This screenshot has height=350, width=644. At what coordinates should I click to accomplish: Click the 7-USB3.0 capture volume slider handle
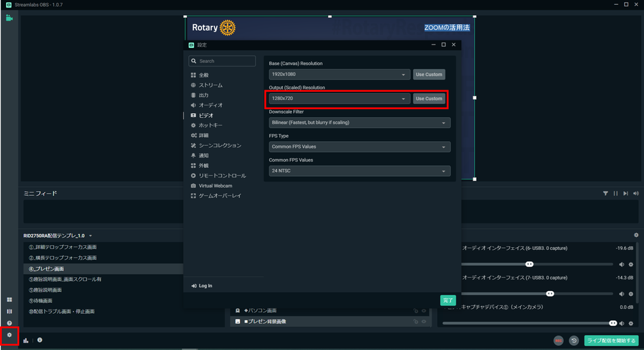[x=550, y=294]
